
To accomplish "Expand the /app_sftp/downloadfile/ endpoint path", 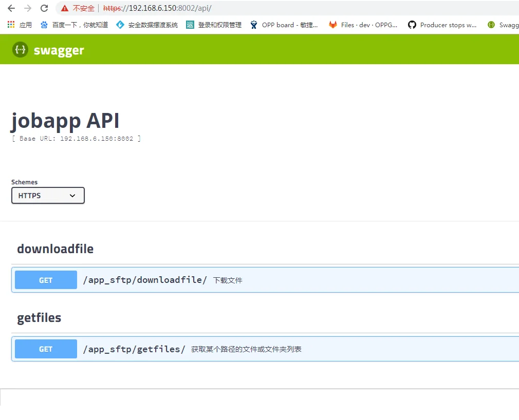I will tap(145, 280).
